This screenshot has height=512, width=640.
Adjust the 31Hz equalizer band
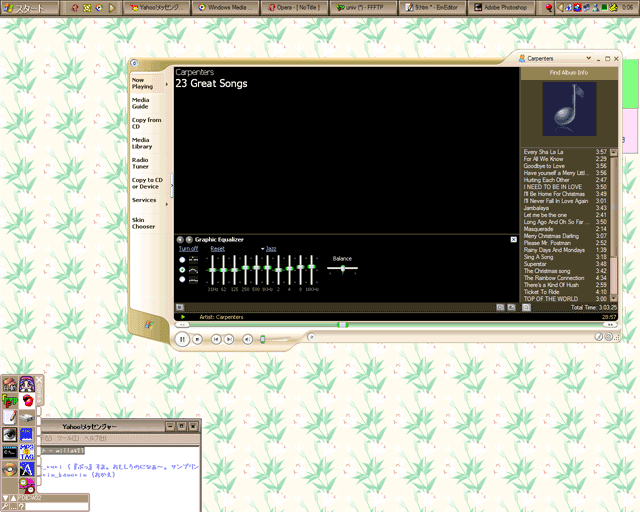tap(212, 270)
